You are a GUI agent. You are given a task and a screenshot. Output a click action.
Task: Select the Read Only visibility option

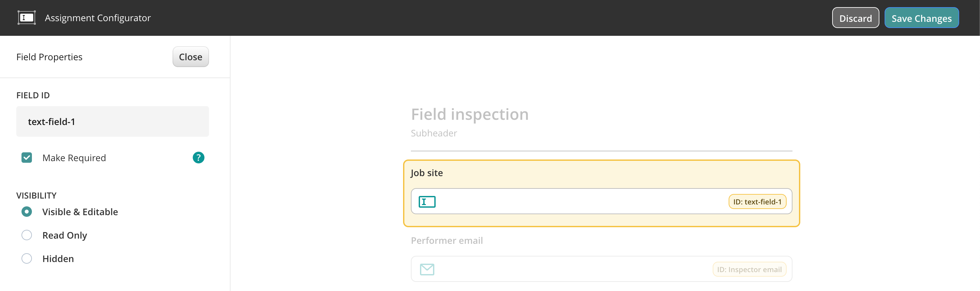coord(27,235)
